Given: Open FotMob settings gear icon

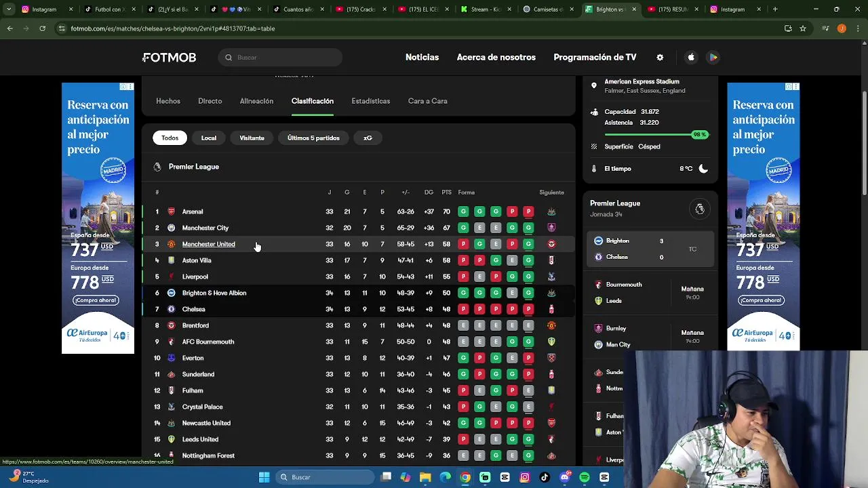Looking at the screenshot, I should 660,58.
